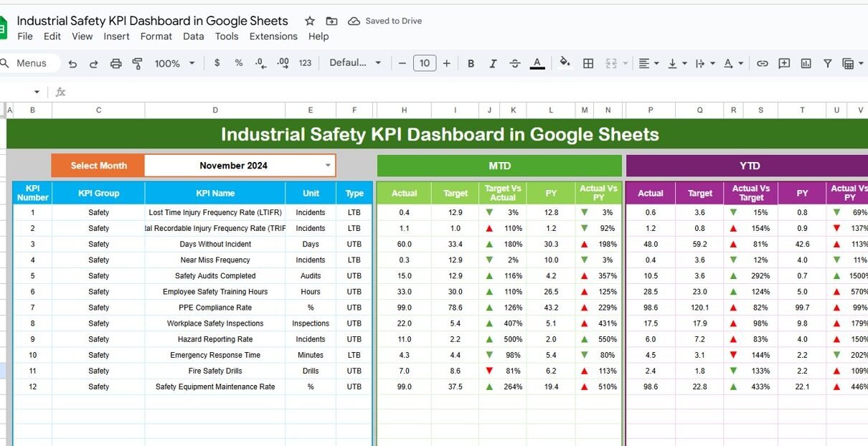Open the Format menu
Viewport: 868px width, 446px height.
pos(156,37)
